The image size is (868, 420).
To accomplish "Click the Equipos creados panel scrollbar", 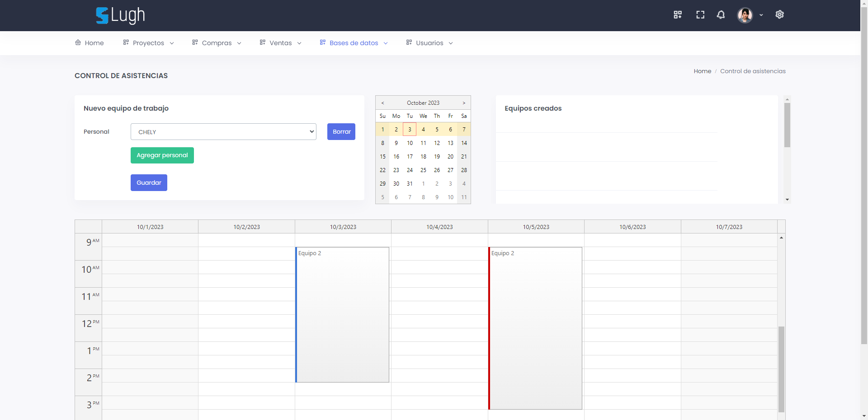I will pyautogui.click(x=787, y=126).
